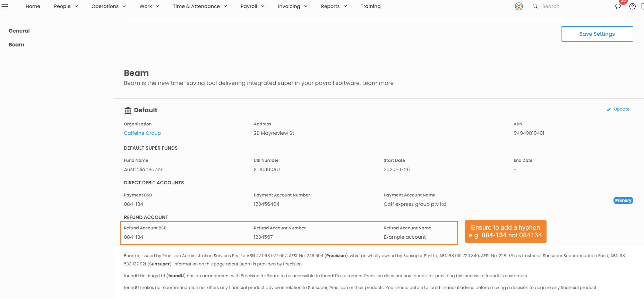Click the Learn more link

pos(378,83)
